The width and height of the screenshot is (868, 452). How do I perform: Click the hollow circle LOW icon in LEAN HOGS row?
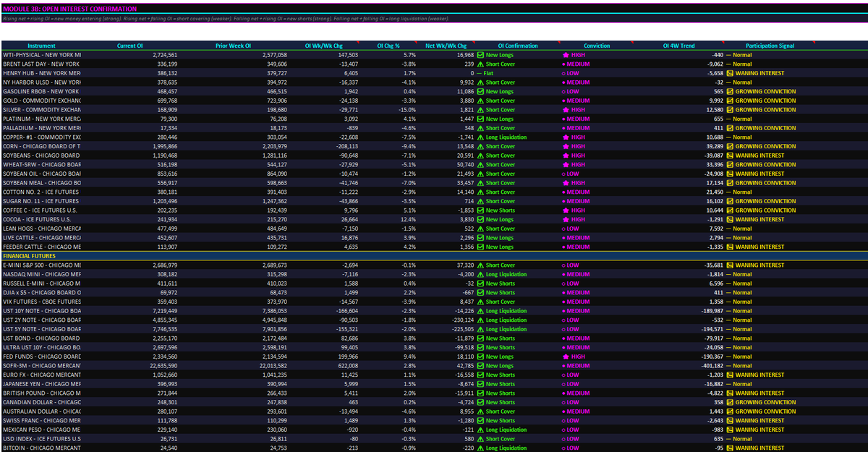pos(564,229)
